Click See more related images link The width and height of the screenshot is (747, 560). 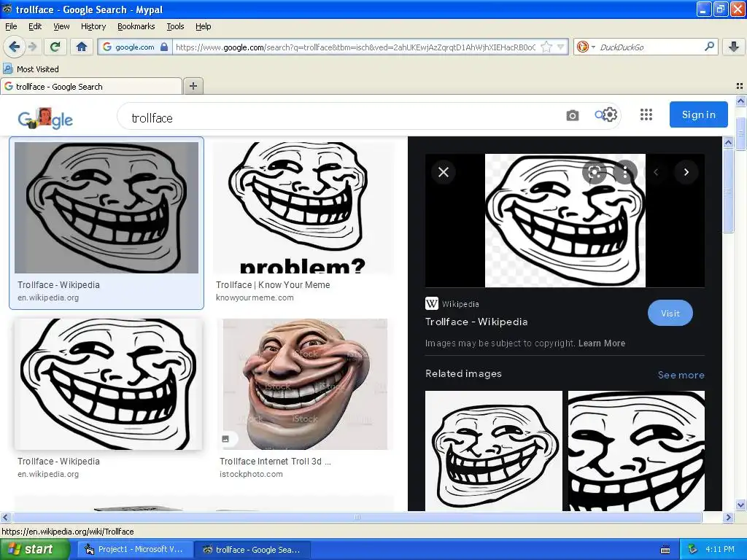pos(681,375)
